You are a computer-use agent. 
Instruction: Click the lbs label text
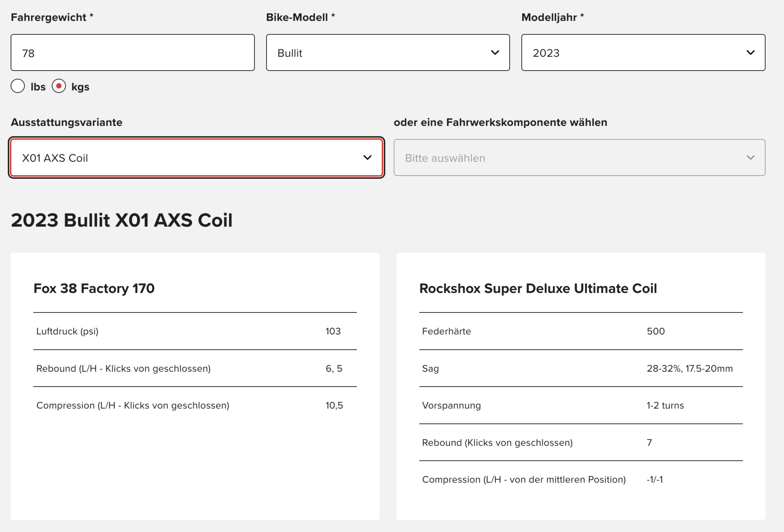coord(38,87)
